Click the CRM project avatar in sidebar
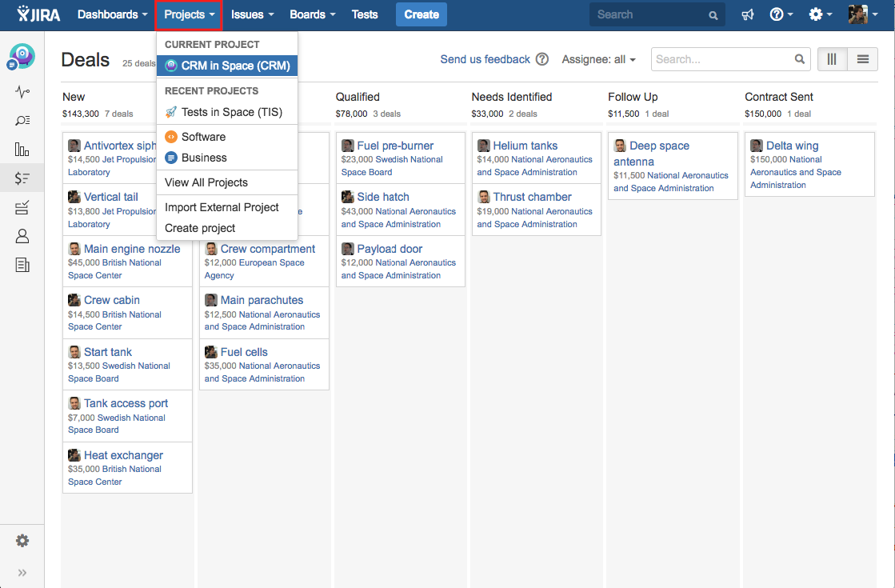Image resolution: width=895 pixels, height=588 pixels. tap(22, 57)
